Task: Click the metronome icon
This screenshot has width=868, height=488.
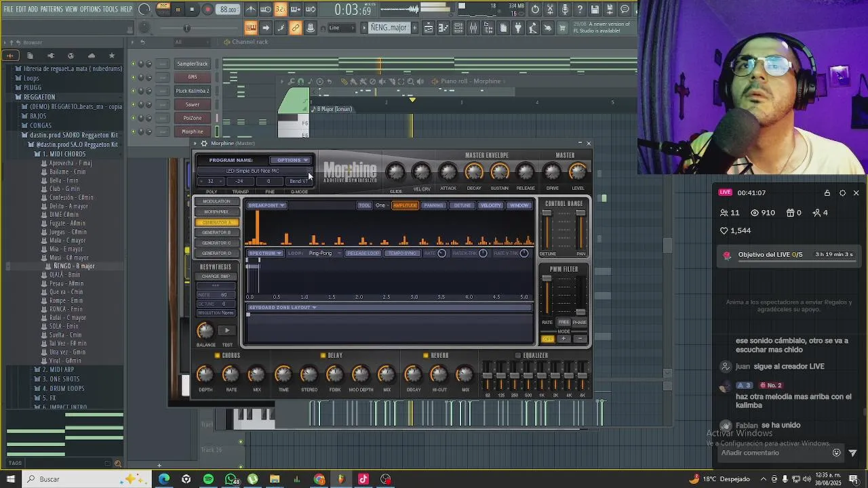Action: (x=251, y=9)
